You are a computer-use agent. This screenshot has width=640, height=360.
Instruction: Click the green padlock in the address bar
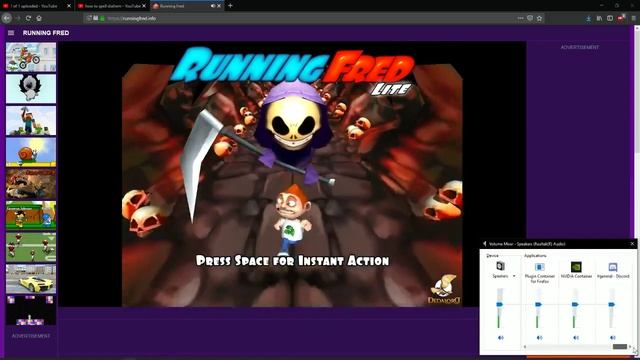[x=102, y=18]
